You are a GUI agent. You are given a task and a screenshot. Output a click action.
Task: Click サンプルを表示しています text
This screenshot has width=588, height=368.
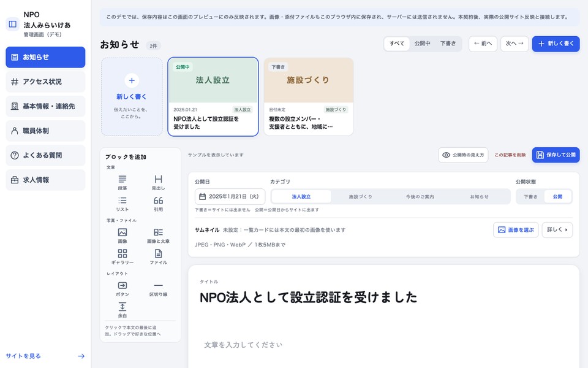[x=216, y=155]
